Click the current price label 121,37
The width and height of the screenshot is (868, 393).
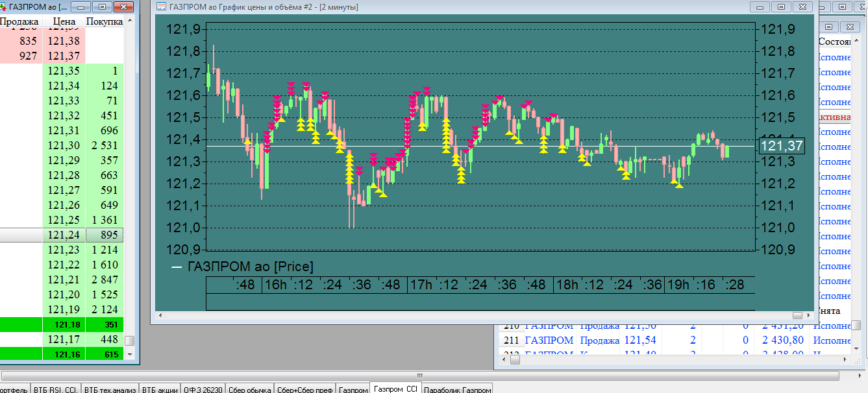pyautogui.click(x=782, y=147)
